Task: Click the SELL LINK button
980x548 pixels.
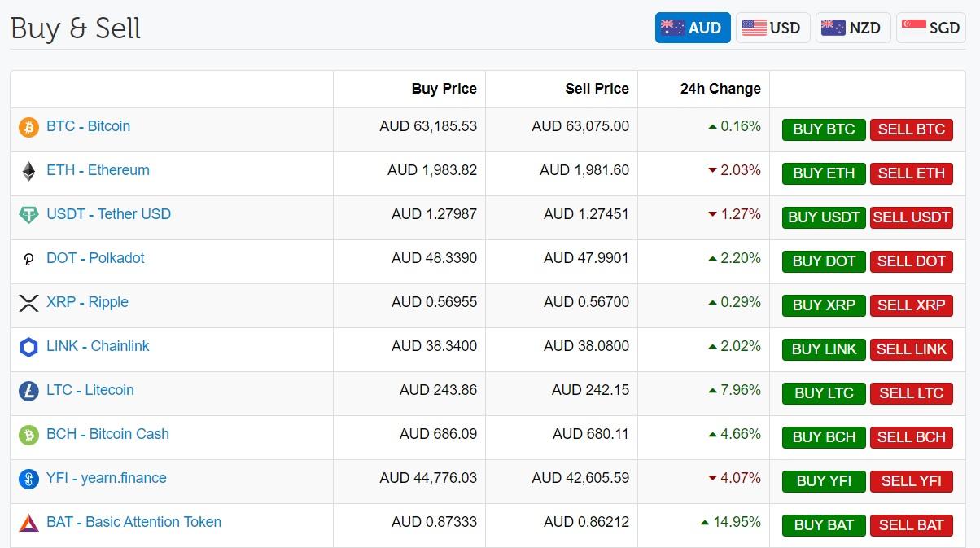Action: [x=912, y=349]
